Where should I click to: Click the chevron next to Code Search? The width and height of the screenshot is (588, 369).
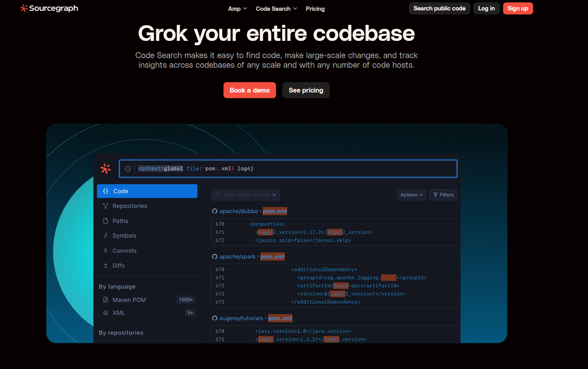[295, 8]
